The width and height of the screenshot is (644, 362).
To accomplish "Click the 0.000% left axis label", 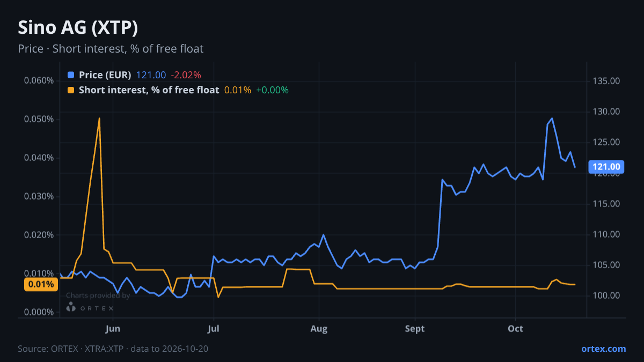I will coord(39,312).
